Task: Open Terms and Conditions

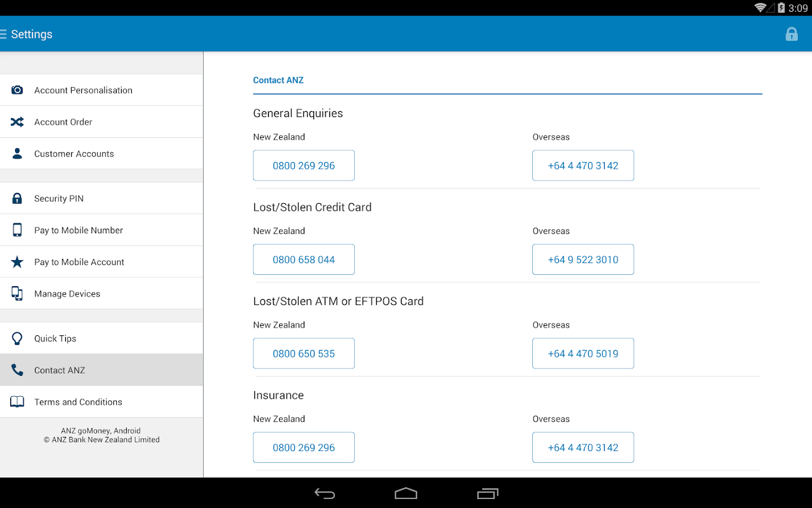Action: pos(101,402)
